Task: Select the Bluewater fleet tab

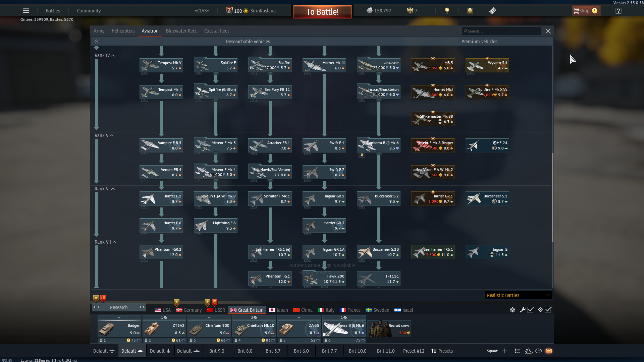Action: point(181,31)
